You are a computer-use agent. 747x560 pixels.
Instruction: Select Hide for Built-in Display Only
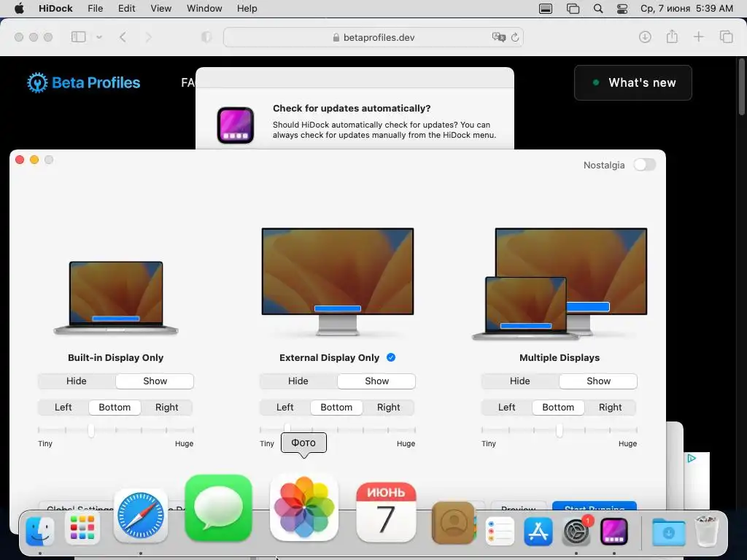(76, 381)
